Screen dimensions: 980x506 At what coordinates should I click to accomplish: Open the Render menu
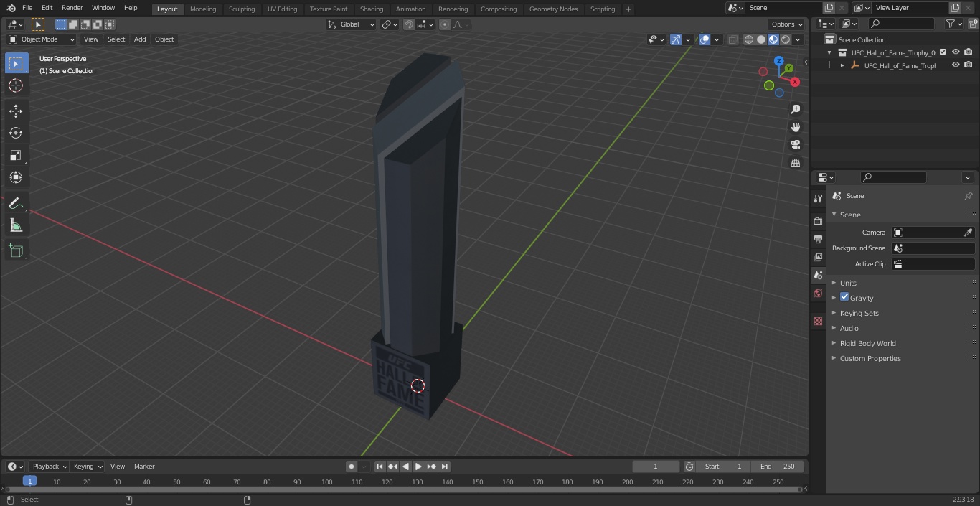(x=72, y=8)
